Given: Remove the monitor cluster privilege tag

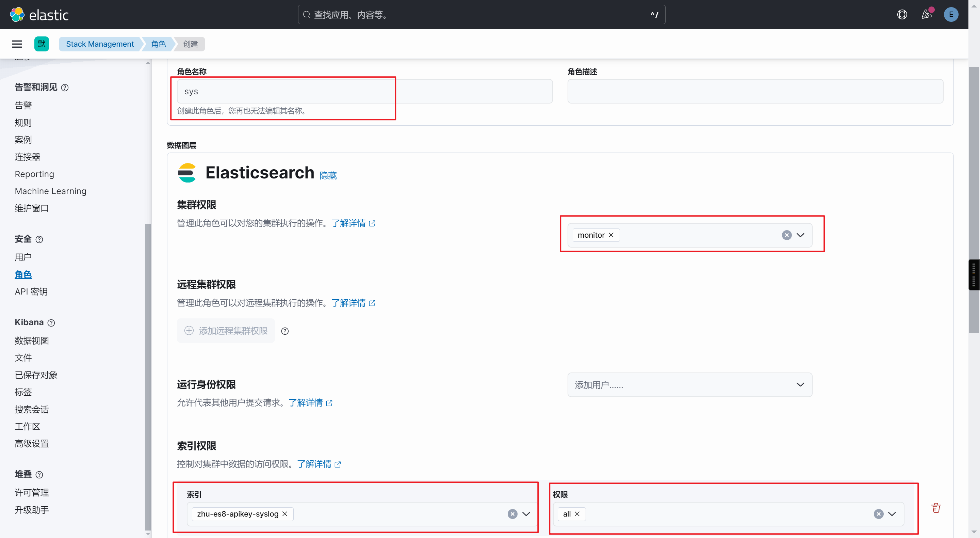Looking at the screenshot, I should coord(611,235).
